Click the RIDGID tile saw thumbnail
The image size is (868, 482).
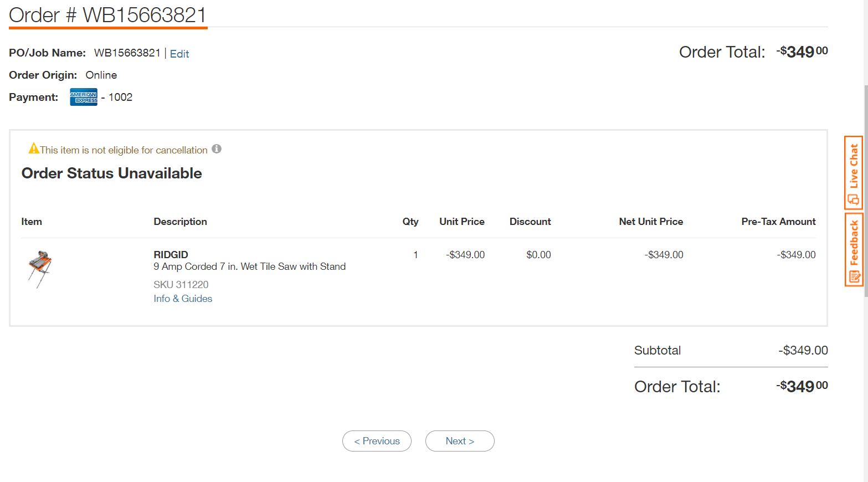pyautogui.click(x=39, y=269)
